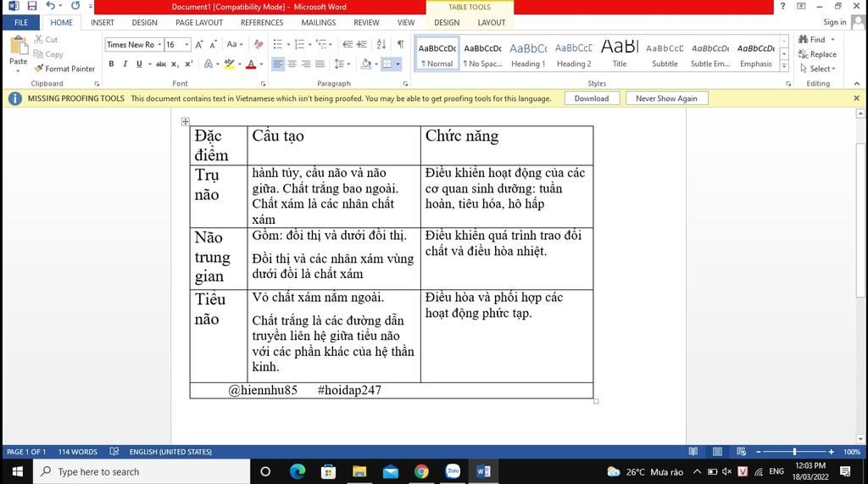Sort the selection alphabetically
Screen dimensions: 868x484
click(381, 44)
